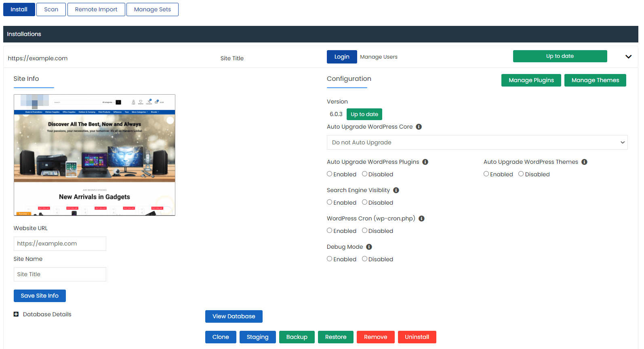Focus the Site Name input field
Image resolution: width=644 pixels, height=349 pixels.
tap(60, 274)
